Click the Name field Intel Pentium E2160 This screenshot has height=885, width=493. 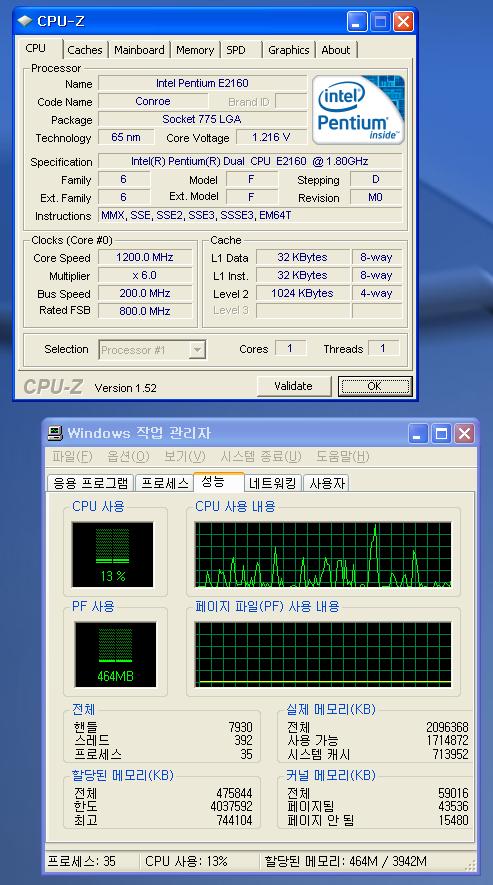(x=202, y=83)
